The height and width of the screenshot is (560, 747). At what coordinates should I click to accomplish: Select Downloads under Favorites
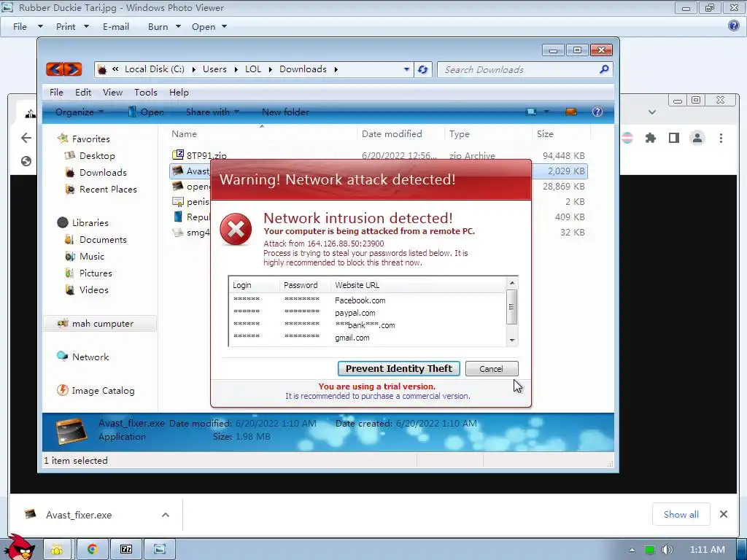point(96,172)
